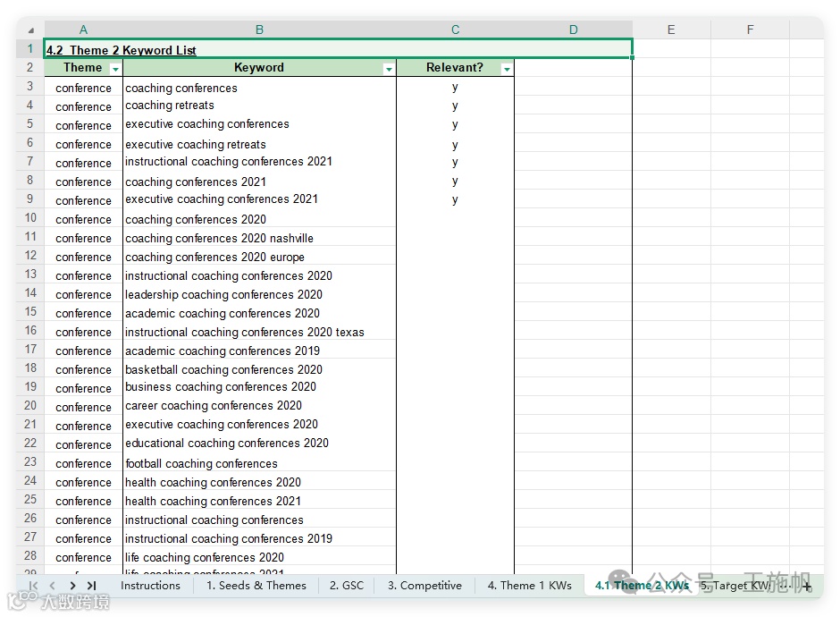Jump to first sheet tab arrow
The image size is (840, 617).
pos(33,586)
